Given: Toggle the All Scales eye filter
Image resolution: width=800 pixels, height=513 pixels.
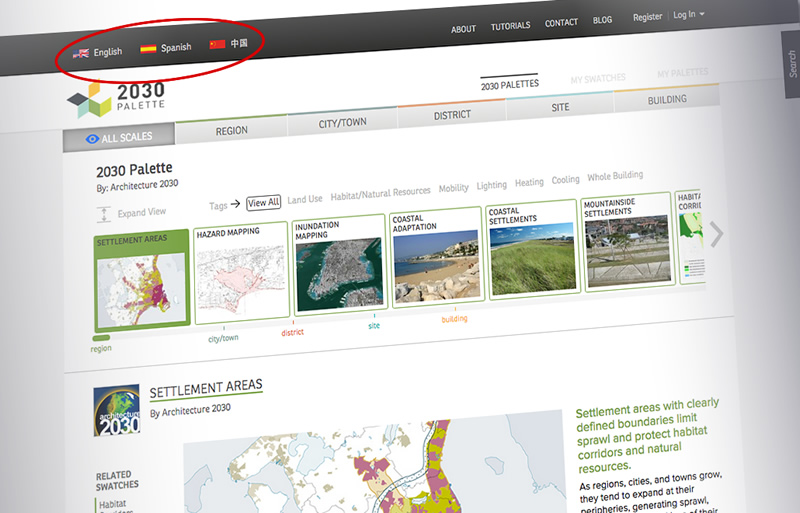Looking at the screenshot, I should (91, 138).
